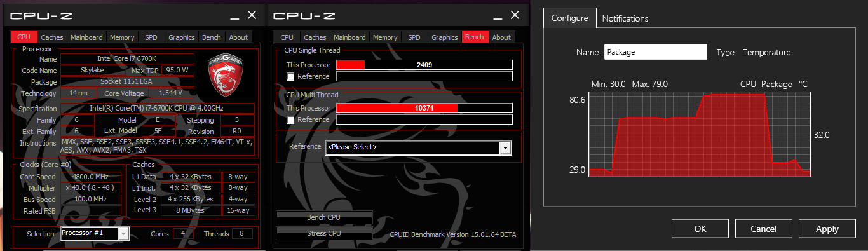
Task: Click the Reference dropdown arrow button
Action: (506, 147)
